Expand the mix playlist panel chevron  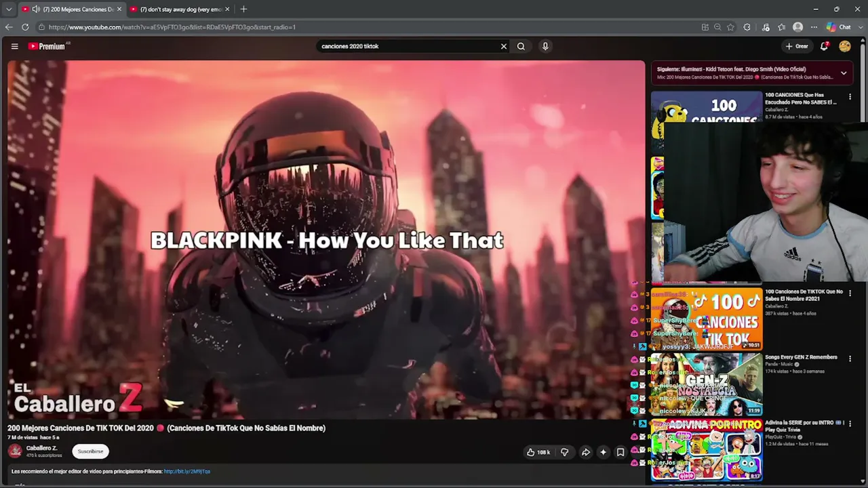point(844,73)
